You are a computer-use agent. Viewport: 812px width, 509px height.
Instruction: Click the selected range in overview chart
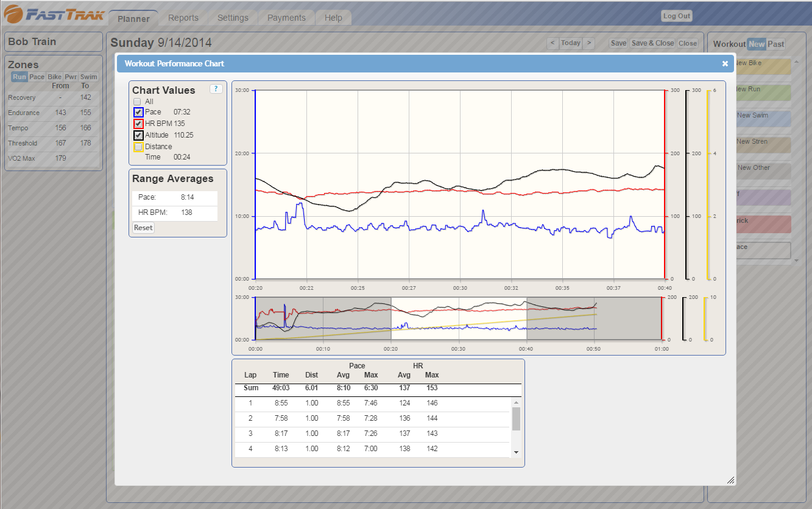[x=458, y=318]
